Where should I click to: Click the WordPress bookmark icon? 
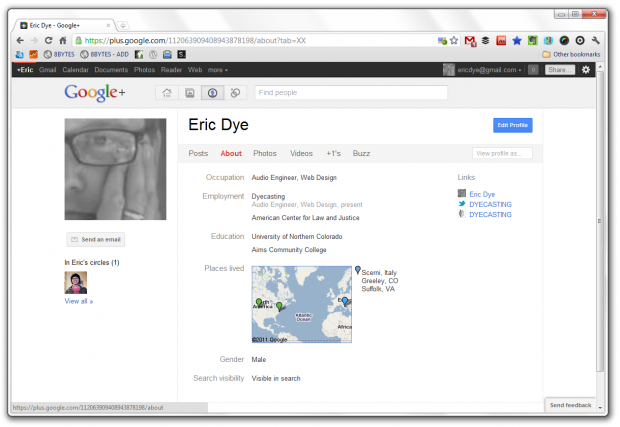pos(153,55)
